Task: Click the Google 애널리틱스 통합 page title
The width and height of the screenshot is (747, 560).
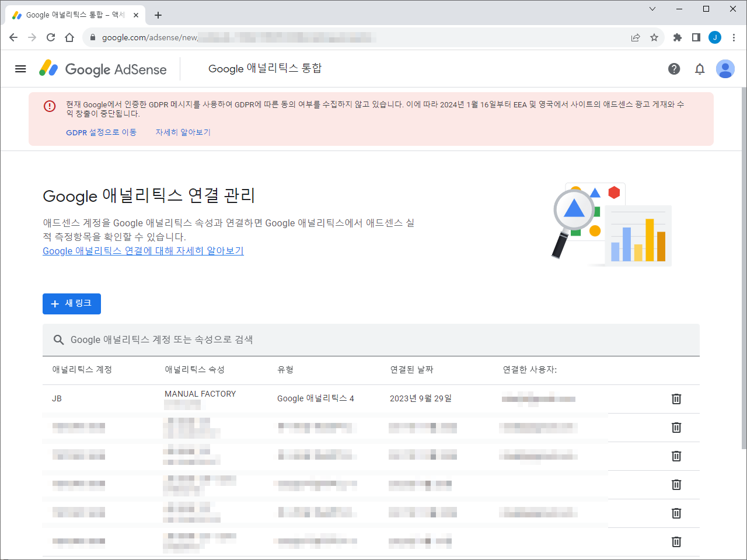Action: [265, 69]
